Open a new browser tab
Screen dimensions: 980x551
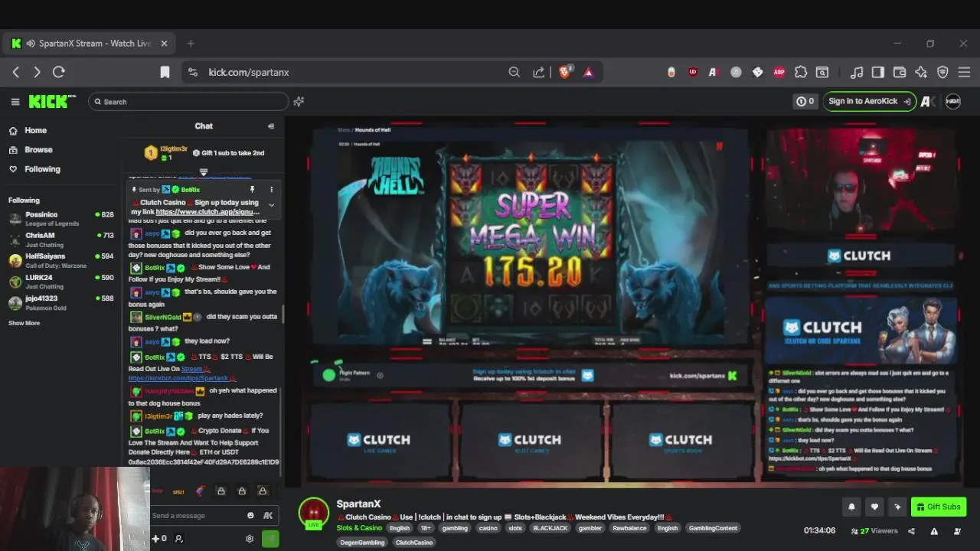(x=191, y=44)
